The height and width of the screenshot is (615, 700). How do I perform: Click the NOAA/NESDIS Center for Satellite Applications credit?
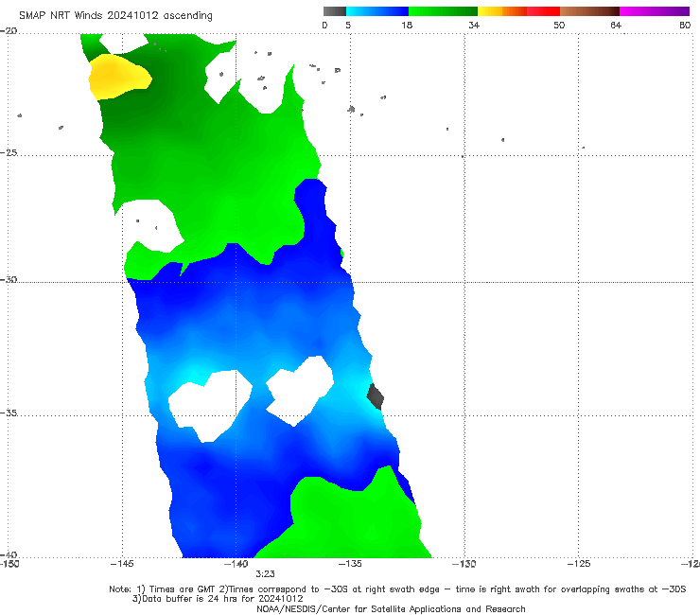[391, 609]
